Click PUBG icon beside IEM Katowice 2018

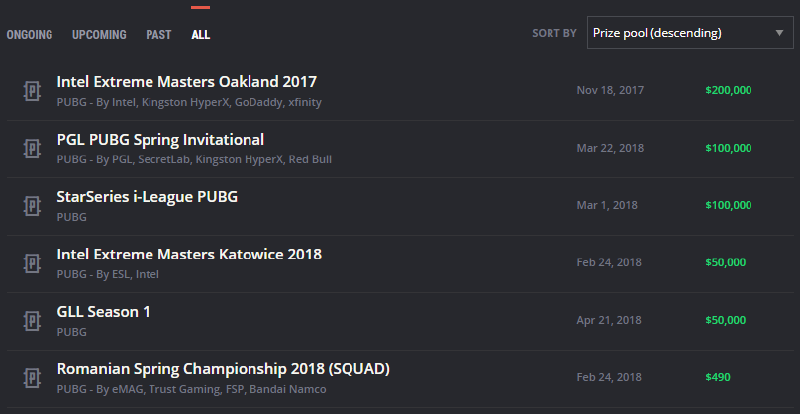pyautogui.click(x=31, y=264)
